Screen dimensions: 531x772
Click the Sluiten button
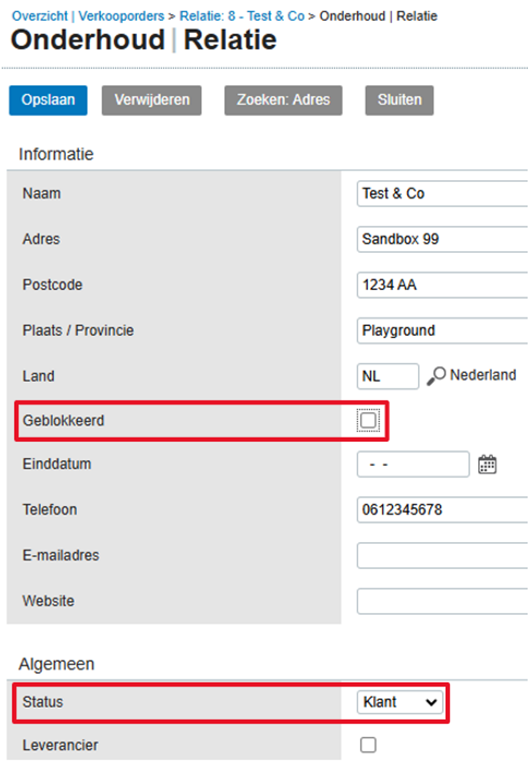[400, 100]
